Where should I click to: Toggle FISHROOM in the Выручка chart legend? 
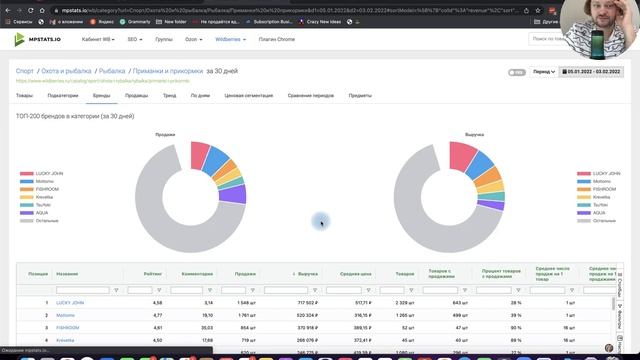(597, 189)
